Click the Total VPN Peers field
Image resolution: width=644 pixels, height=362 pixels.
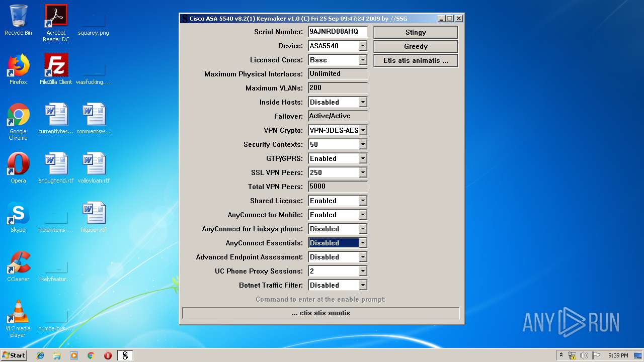338,187
